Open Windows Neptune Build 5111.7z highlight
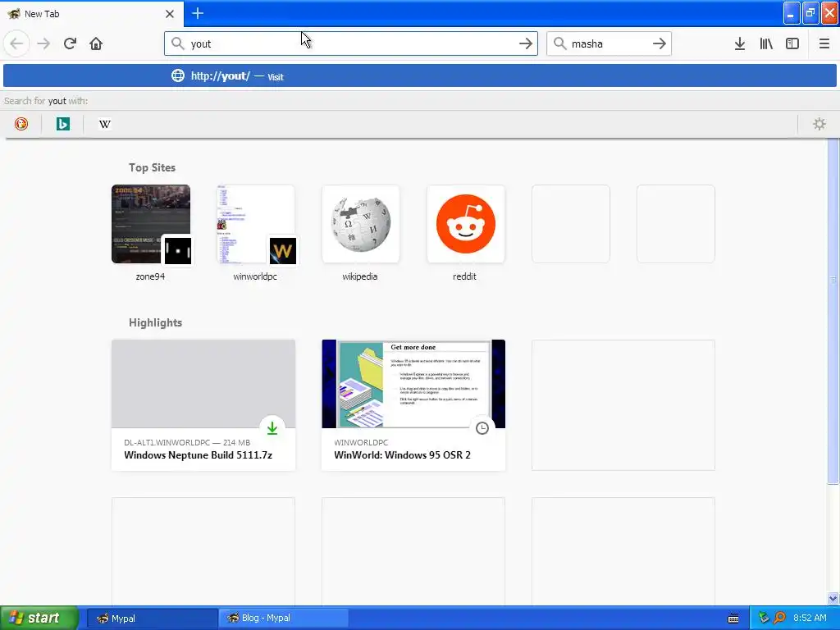The width and height of the screenshot is (840, 630). tap(203, 405)
